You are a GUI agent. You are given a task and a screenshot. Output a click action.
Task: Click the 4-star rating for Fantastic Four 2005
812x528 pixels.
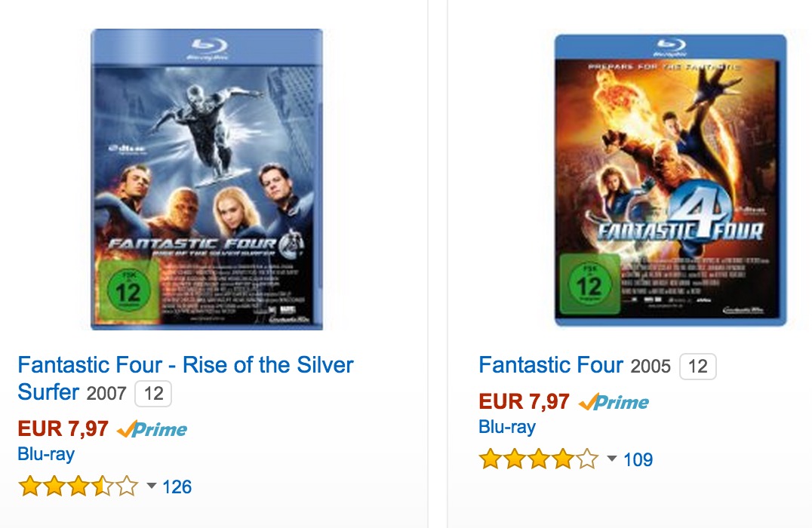(539, 459)
